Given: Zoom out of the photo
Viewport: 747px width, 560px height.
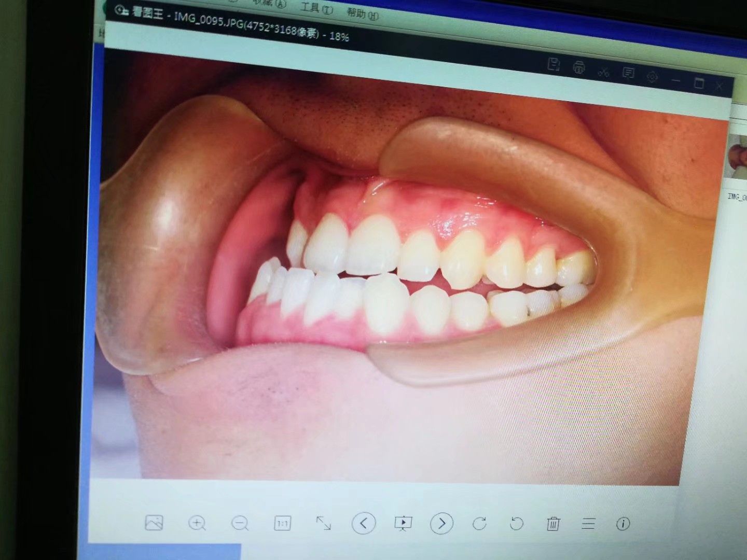Looking at the screenshot, I should tap(240, 523).
